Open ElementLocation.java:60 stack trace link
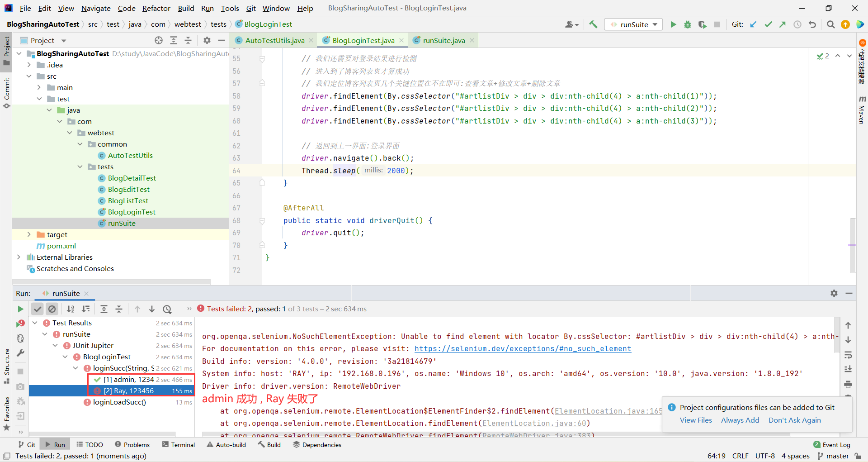 tap(534, 423)
